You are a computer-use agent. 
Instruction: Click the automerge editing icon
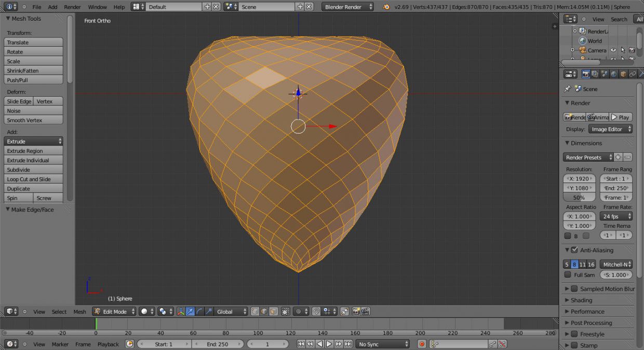[x=344, y=312]
